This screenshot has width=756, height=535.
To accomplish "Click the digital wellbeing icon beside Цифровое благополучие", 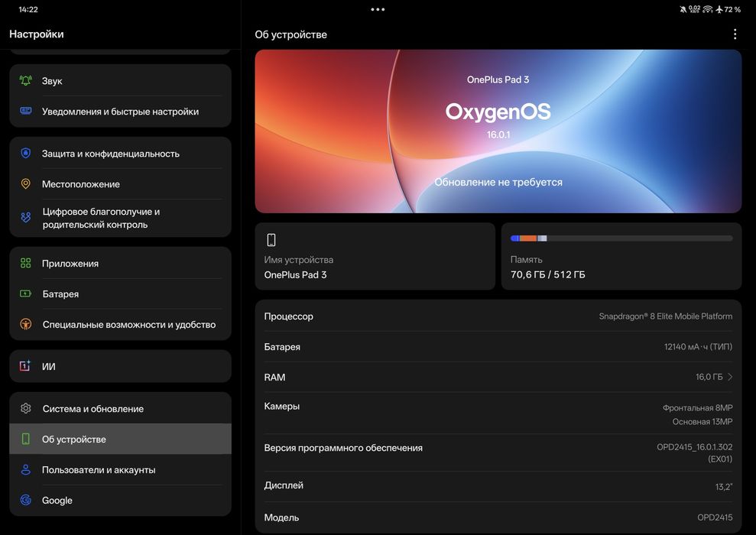I will pyautogui.click(x=25, y=217).
